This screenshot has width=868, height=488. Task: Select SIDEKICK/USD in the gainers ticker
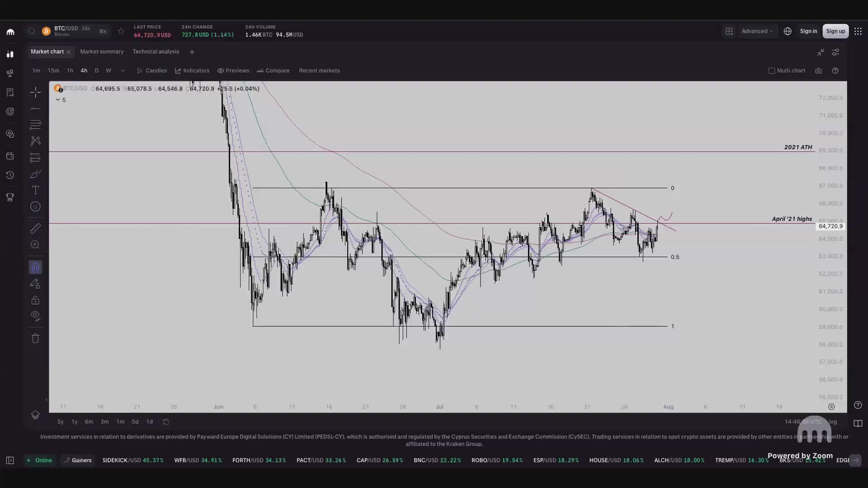[x=133, y=460]
